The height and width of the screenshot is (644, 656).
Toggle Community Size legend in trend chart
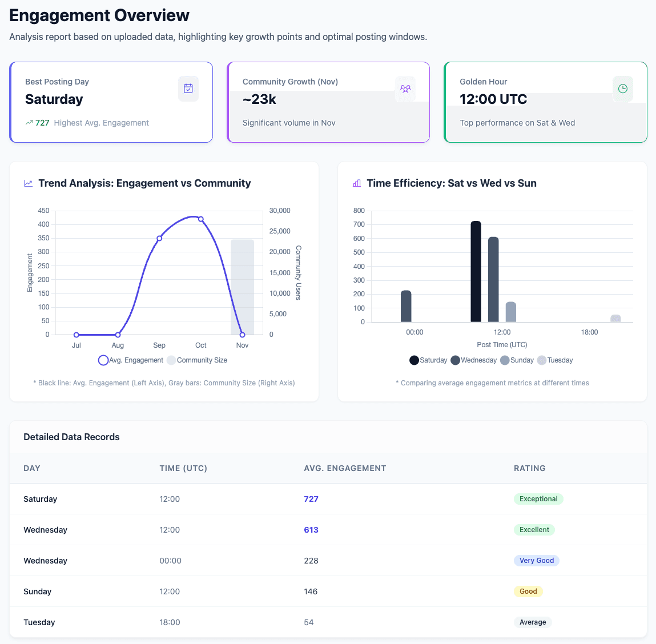tap(196, 360)
